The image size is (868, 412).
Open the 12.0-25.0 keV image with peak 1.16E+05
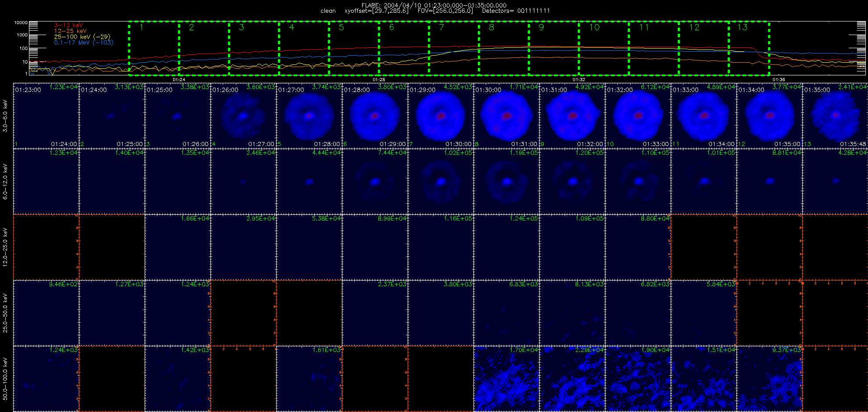coord(441,247)
